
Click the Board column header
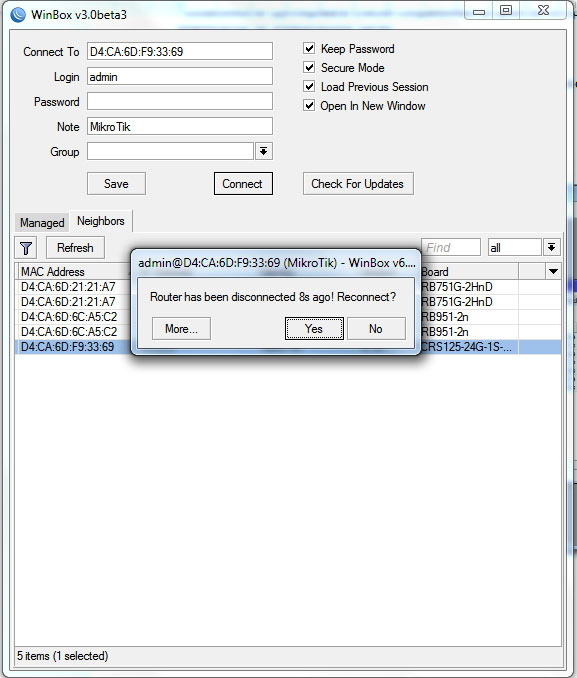pyautogui.click(x=469, y=272)
